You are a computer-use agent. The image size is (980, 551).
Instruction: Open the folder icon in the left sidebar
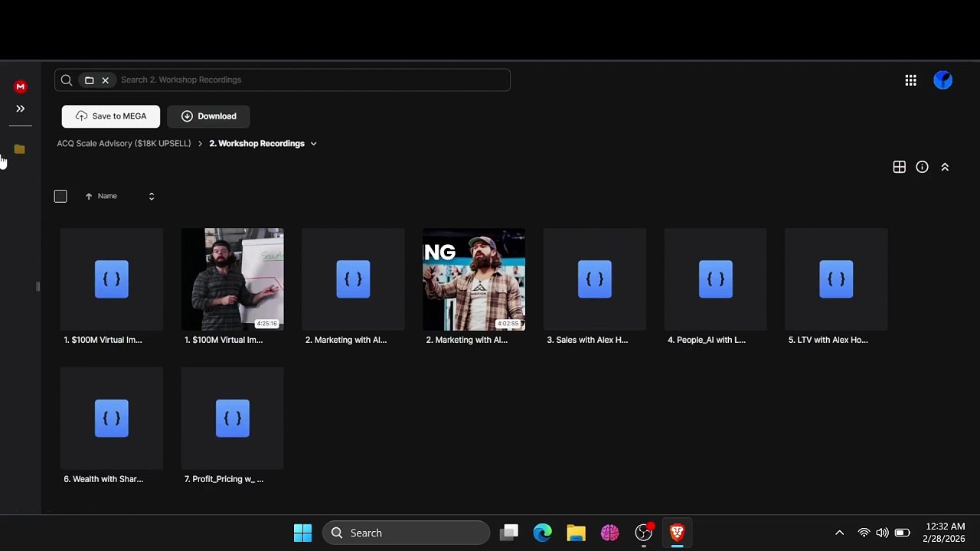(x=20, y=149)
